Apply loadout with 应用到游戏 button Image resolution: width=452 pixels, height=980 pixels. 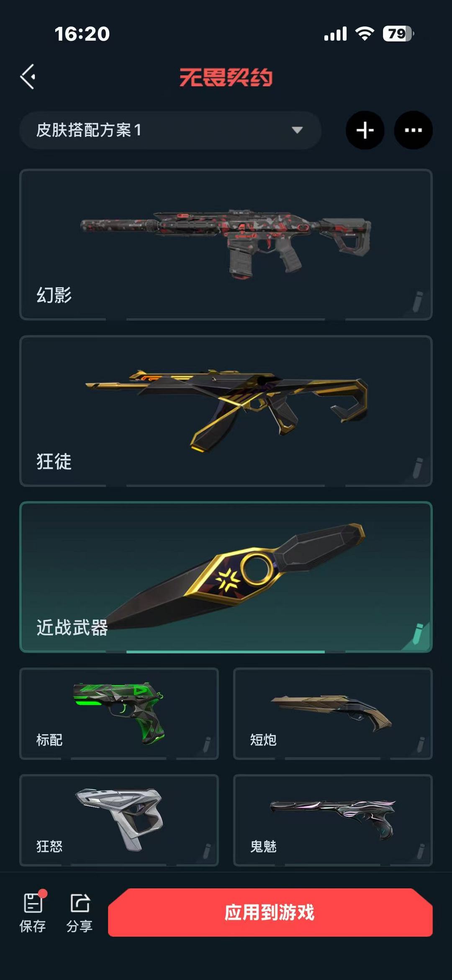pos(270,913)
